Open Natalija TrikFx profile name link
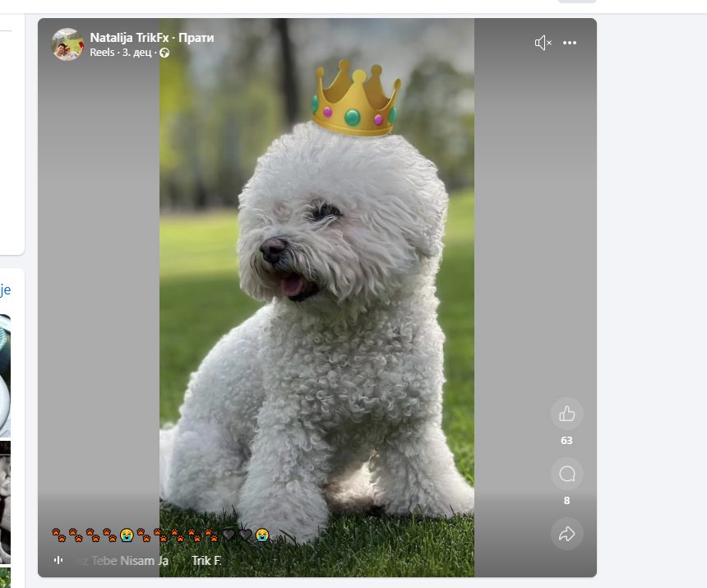Image resolution: width=707 pixels, height=588 pixels. 129,38
